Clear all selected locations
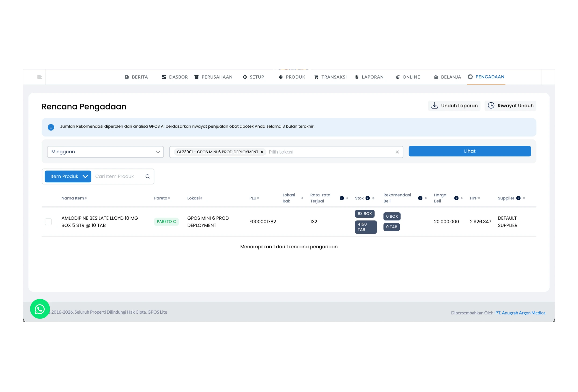 [x=397, y=152]
